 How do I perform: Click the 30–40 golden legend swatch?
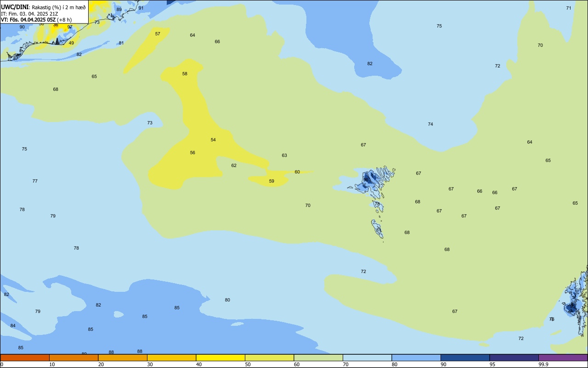click(x=171, y=357)
